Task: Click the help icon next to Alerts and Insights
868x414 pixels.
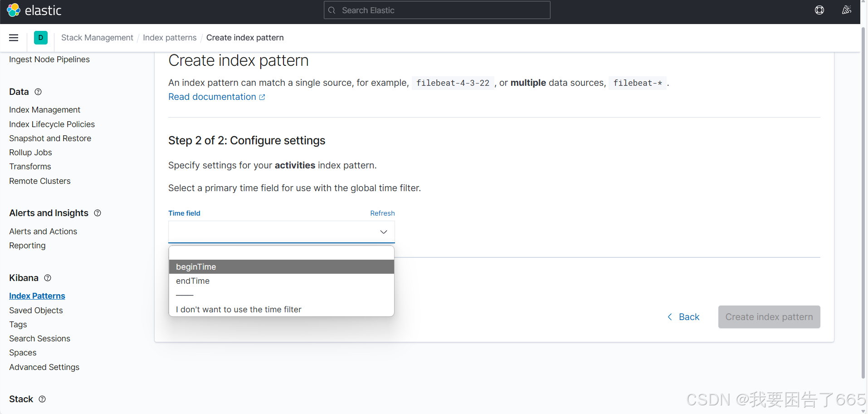Action: (97, 213)
